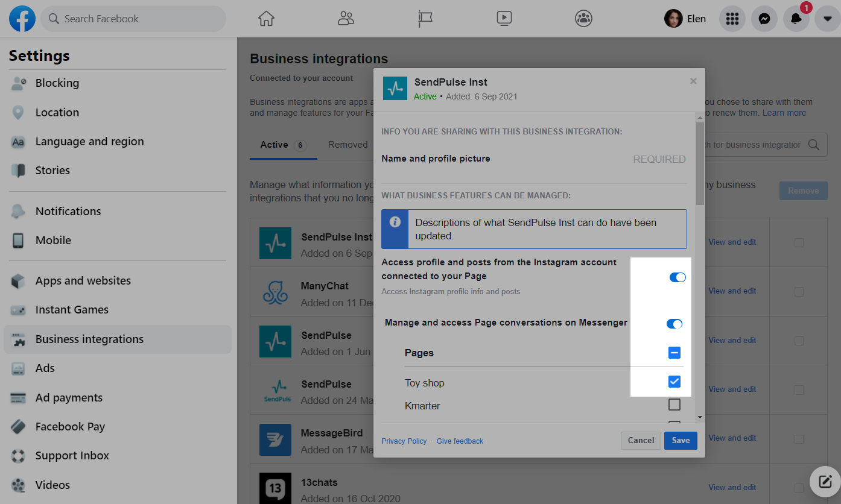The image size is (841, 504).
Task: Expand the account dropdown arrow
Action: pyautogui.click(x=828, y=19)
